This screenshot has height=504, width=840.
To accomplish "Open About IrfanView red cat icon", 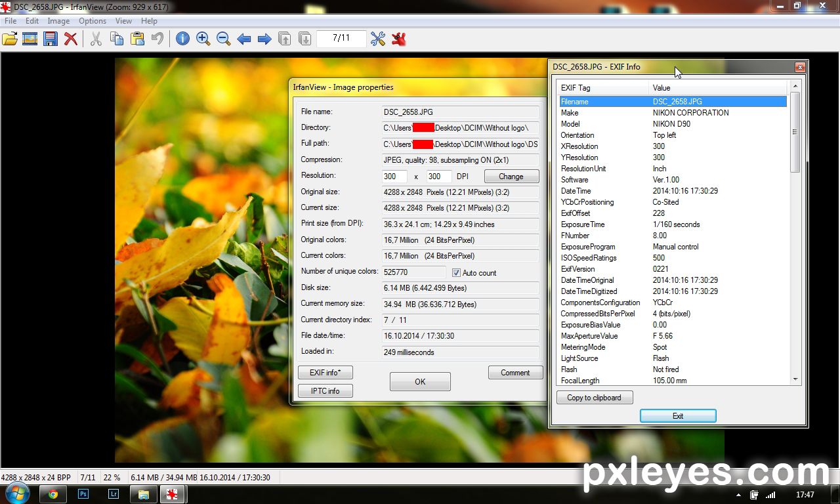I will point(398,39).
